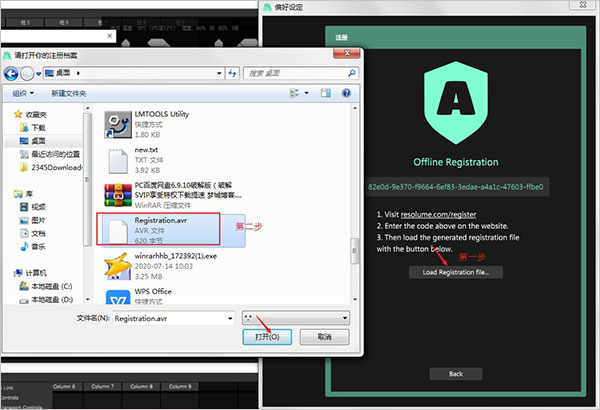
Task: Click the Back navigation arrow in file dialog
Action: [11, 73]
